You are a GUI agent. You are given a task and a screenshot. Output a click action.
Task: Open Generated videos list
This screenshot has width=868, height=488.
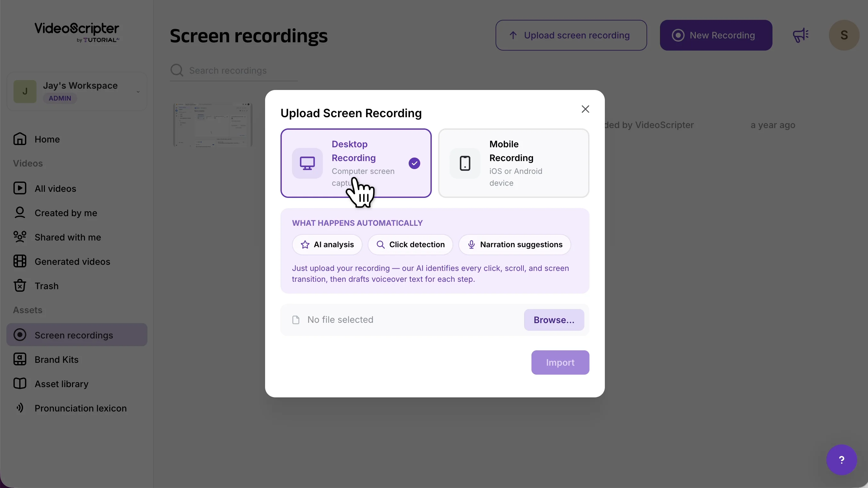(77, 262)
